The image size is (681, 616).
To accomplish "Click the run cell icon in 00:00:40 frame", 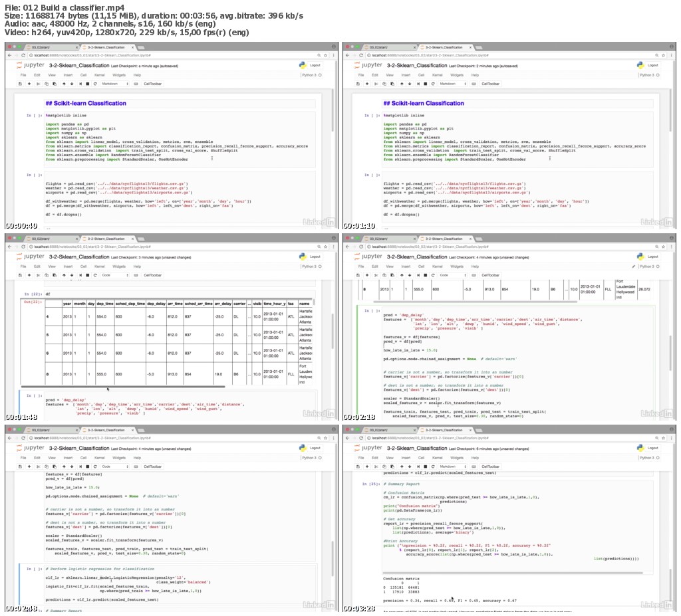I will coord(80,84).
